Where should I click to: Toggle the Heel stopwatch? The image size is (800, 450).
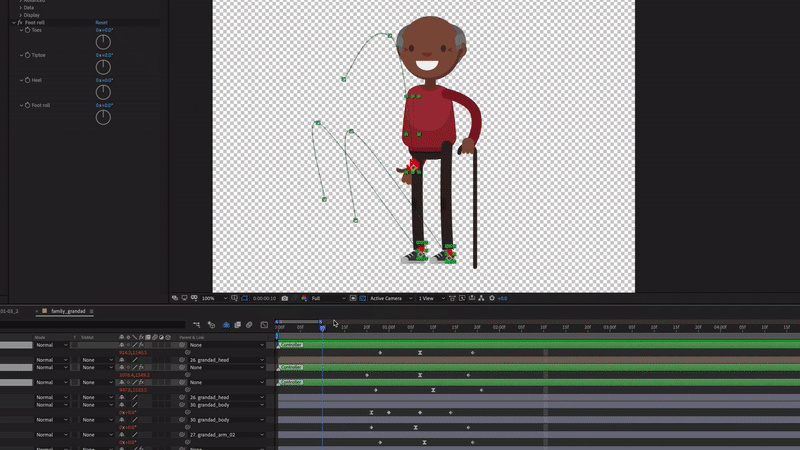28,80
